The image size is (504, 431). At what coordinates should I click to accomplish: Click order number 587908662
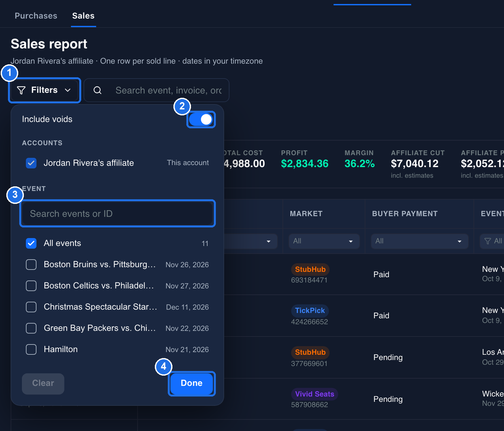click(309, 405)
